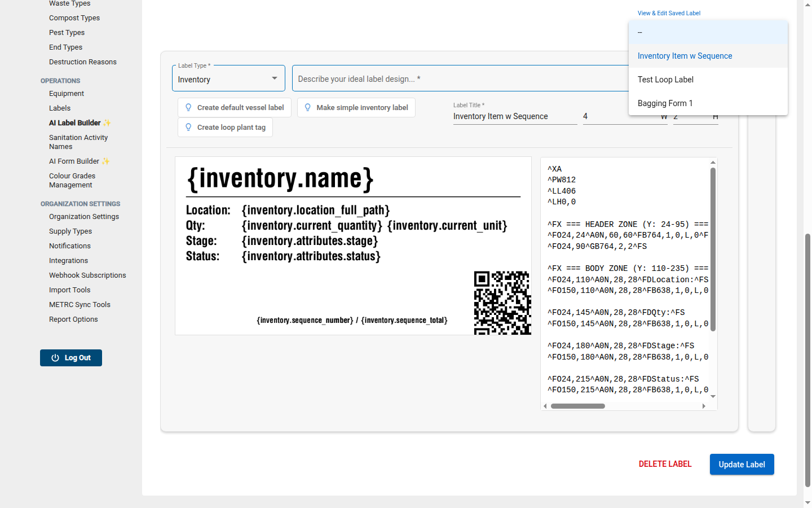Open End Types in the sidebar
This screenshot has height=508, width=812.
(x=65, y=47)
